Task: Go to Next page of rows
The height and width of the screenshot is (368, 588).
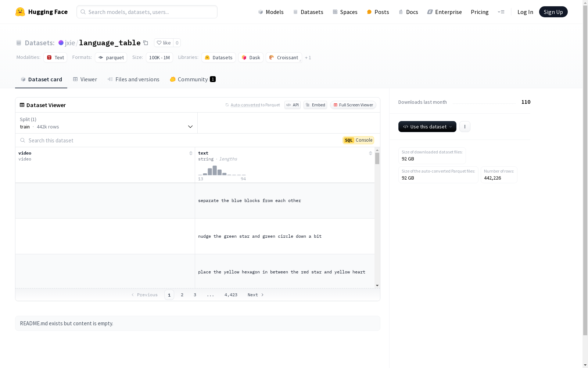Action: (255, 295)
